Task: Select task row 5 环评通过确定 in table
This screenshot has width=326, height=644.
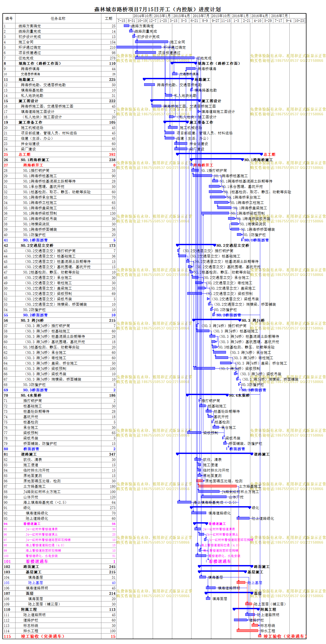Action: point(59,47)
